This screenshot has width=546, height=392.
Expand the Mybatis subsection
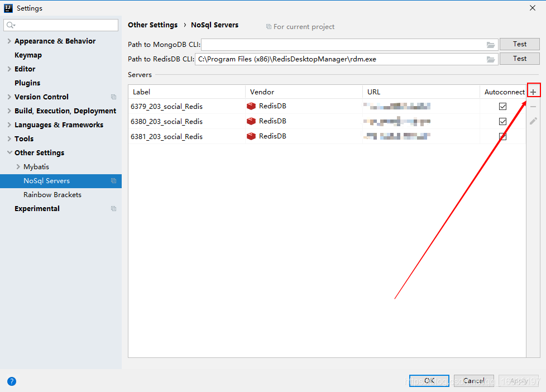click(x=18, y=166)
